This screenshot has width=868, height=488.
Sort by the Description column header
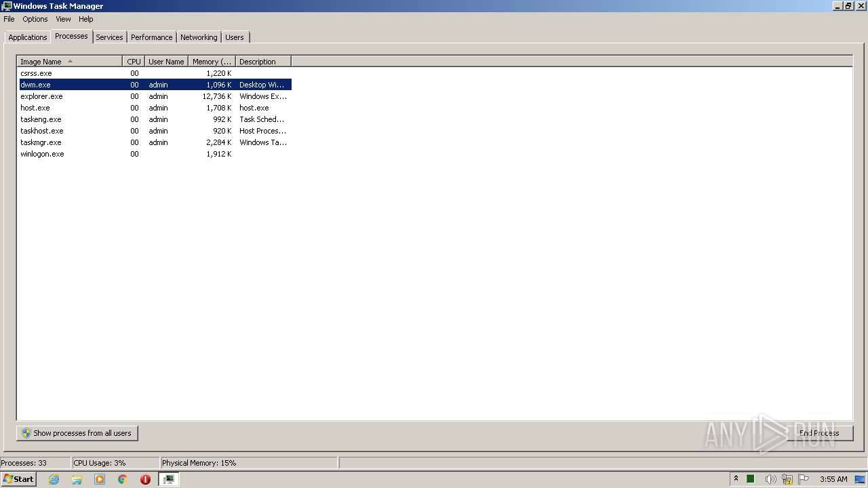coord(263,62)
